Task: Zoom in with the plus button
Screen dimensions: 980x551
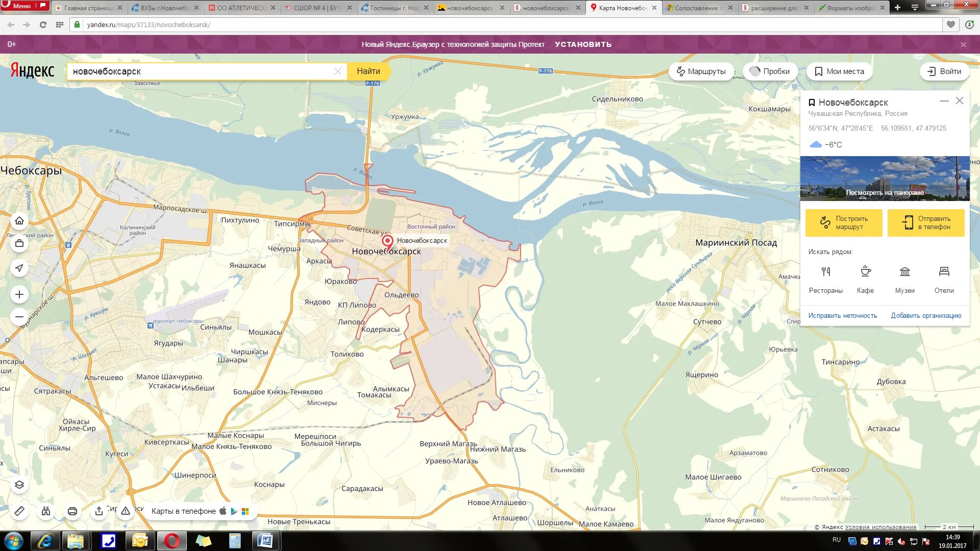Action: pos(19,294)
